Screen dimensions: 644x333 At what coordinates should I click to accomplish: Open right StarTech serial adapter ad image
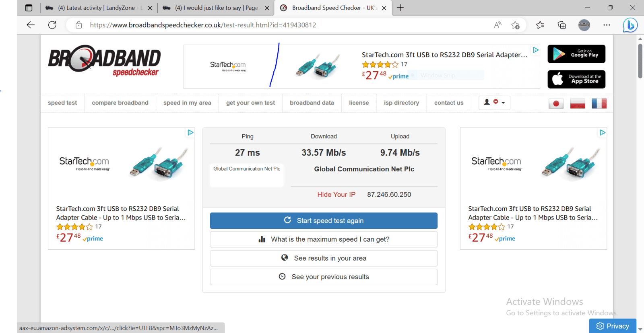pos(571,162)
